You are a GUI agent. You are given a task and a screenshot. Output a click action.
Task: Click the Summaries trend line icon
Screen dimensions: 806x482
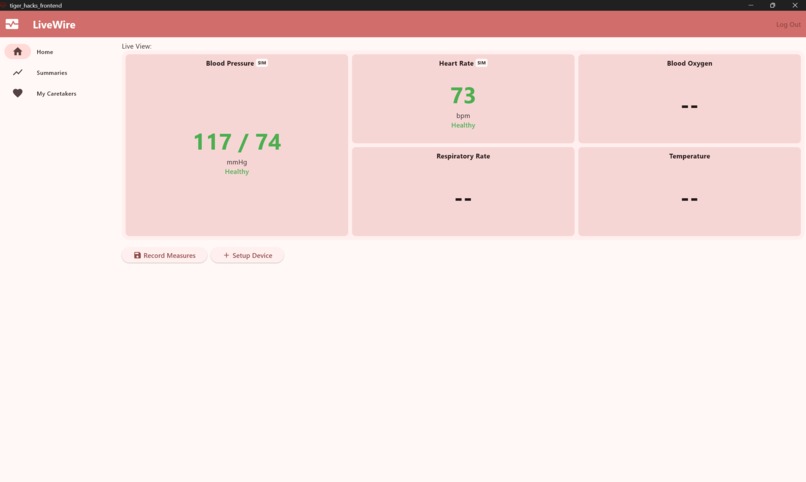click(x=17, y=72)
